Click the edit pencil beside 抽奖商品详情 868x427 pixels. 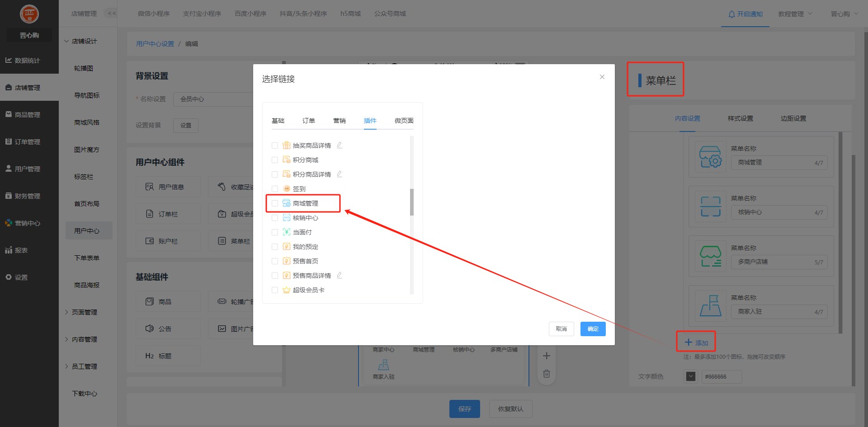point(339,145)
